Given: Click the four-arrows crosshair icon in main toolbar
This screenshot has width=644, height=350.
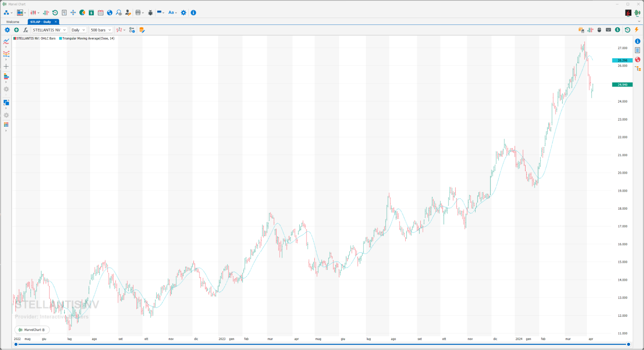Looking at the screenshot, I should coord(73,13).
